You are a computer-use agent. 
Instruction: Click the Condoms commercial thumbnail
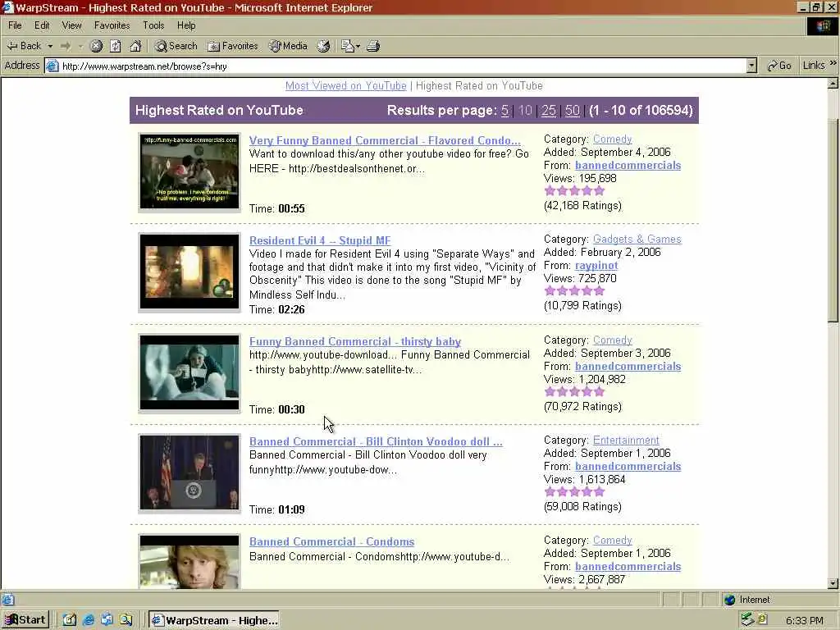(189, 561)
